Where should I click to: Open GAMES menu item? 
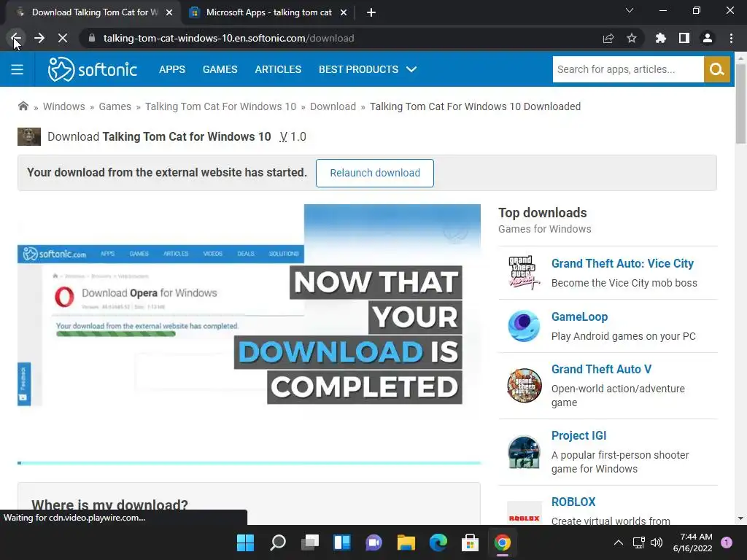[220, 69]
